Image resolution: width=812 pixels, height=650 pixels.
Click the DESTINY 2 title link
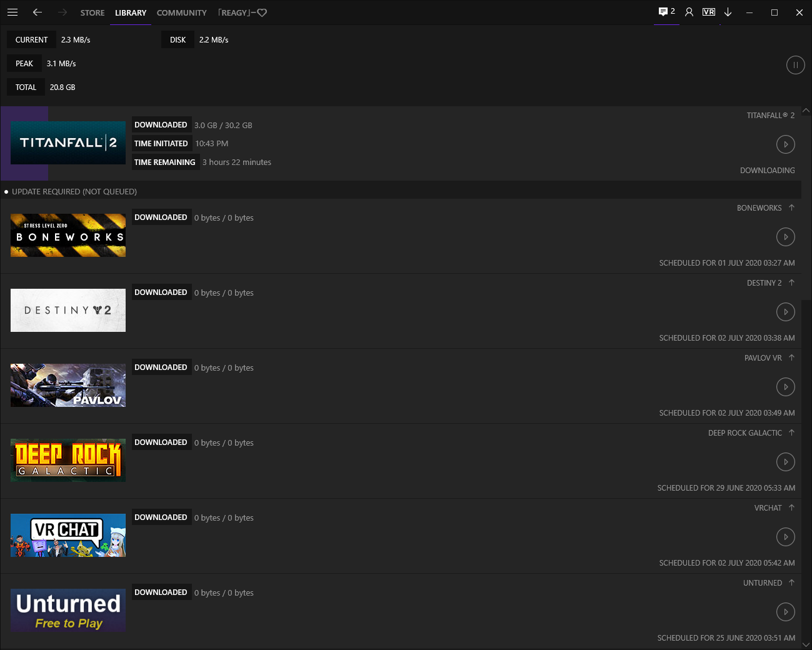(x=764, y=283)
